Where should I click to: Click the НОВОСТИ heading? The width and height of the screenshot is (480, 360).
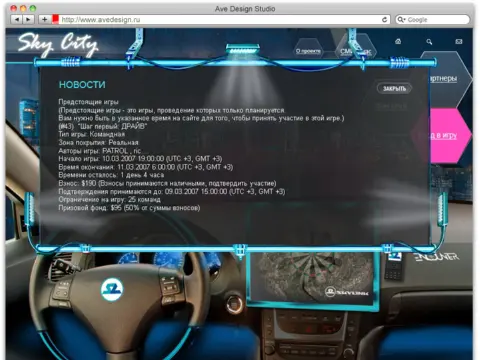click(x=82, y=85)
